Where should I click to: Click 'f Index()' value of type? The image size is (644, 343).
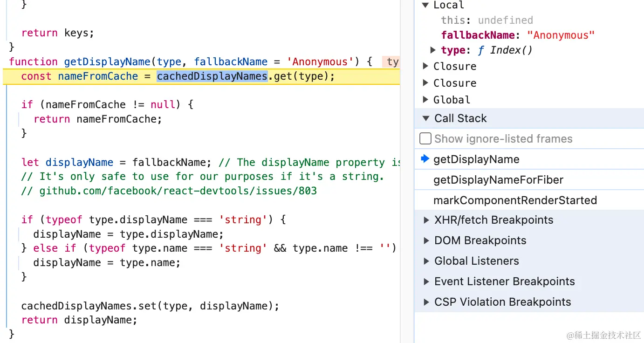[505, 50]
